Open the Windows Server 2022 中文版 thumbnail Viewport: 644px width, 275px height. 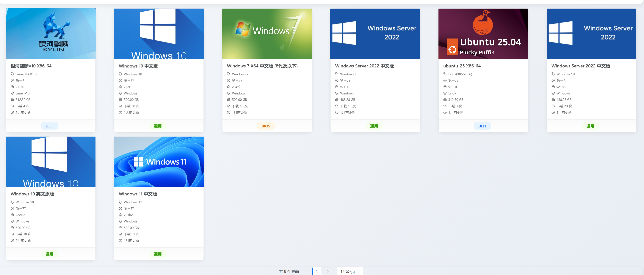[375, 34]
